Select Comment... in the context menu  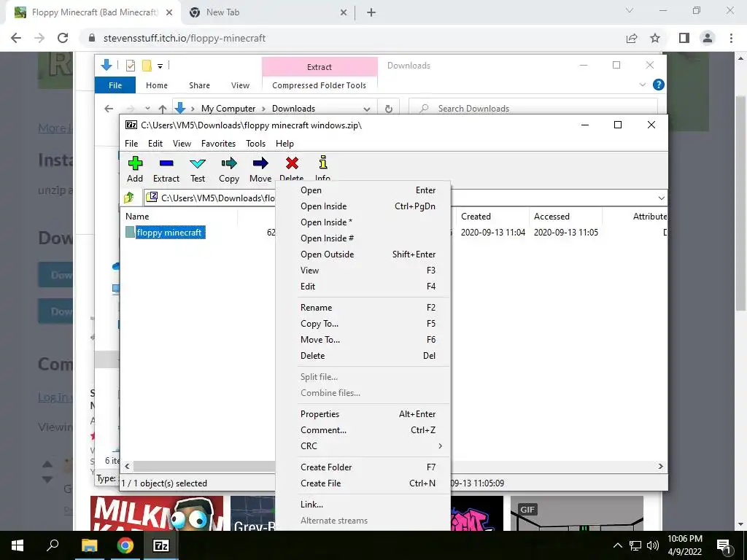click(363, 430)
